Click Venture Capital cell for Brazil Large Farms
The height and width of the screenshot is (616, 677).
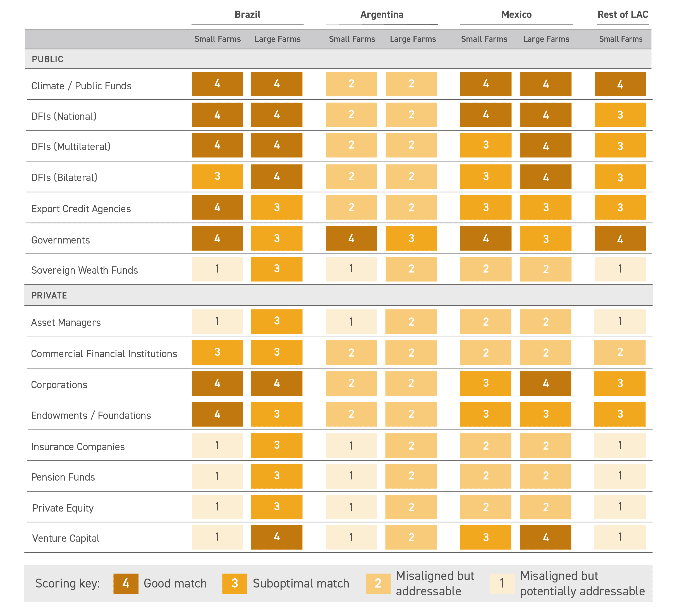277,537
